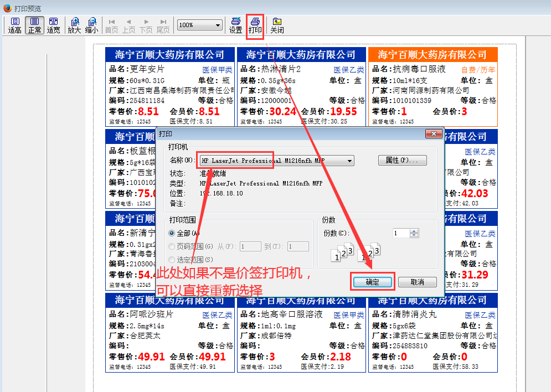The height and width of the screenshot is (392, 551).
Task: Close the preview with 关闭 icon
Action: pos(277,25)
